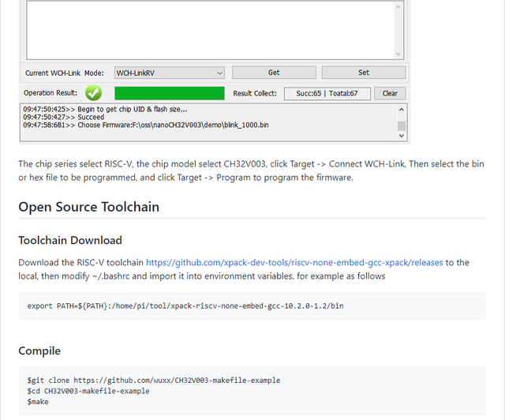The image size is (505, 420).
Task: Click the green operation progress bar
Action: coord(170,93)
